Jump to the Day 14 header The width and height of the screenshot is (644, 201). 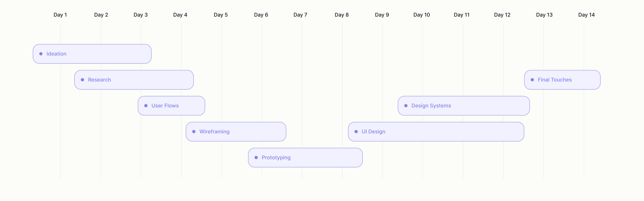586,15
